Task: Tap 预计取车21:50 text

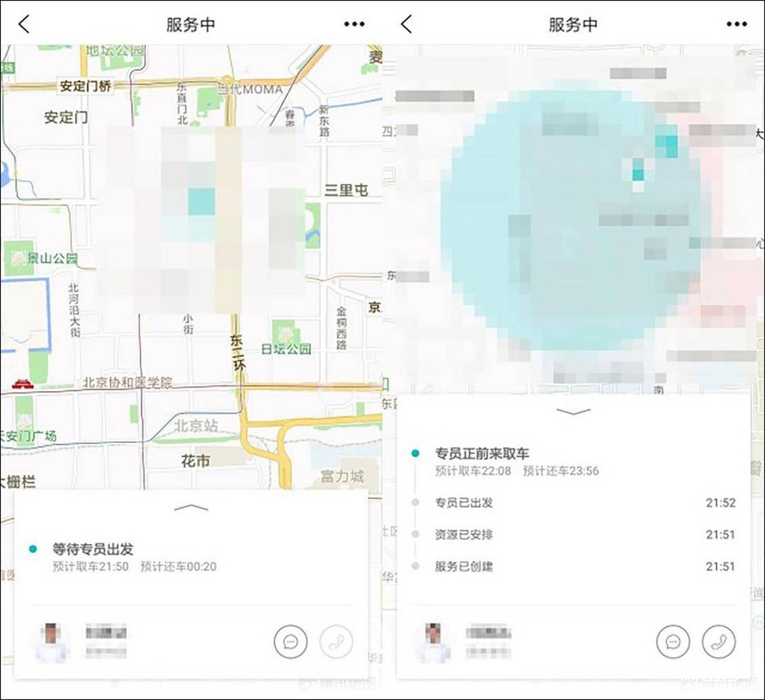Action: (x=90, y=566)
